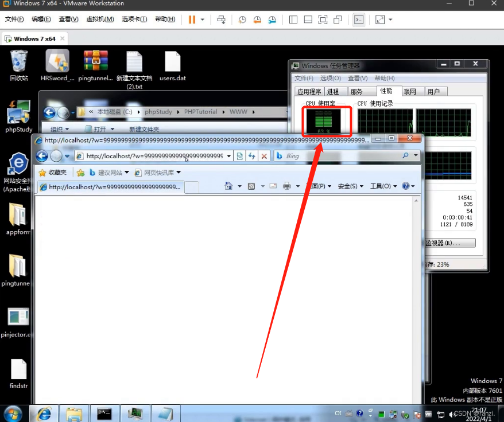Open the search provider dropdown arrow in IE
This screenshot has width=504, height=422.
coord(416,156)
